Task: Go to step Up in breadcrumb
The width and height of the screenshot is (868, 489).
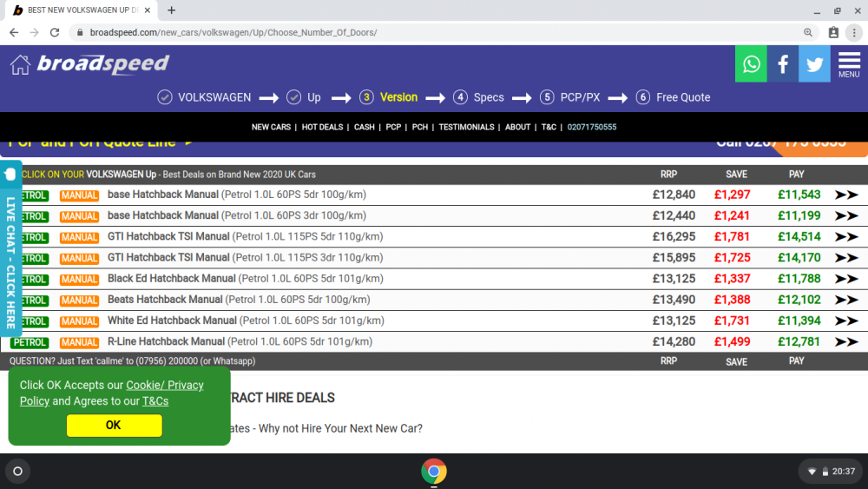Action: [x=304, y=97]
